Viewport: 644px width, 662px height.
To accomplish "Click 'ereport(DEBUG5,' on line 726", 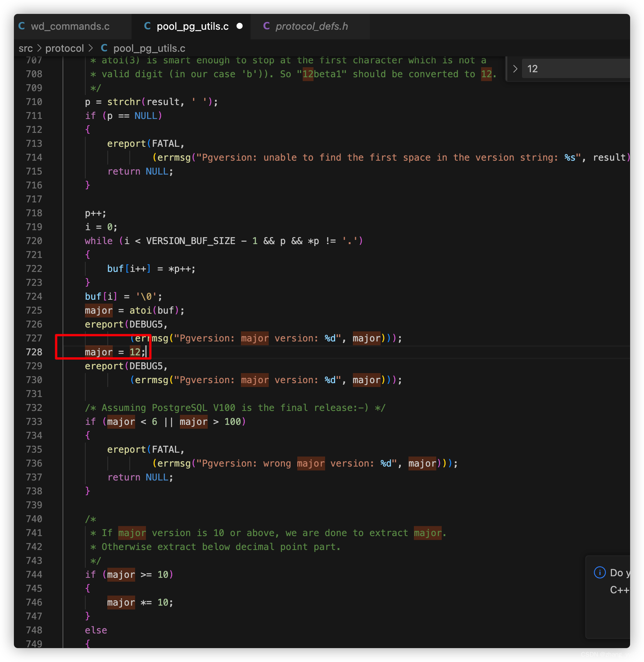I will pyautogui.click(x=126, y=324).
